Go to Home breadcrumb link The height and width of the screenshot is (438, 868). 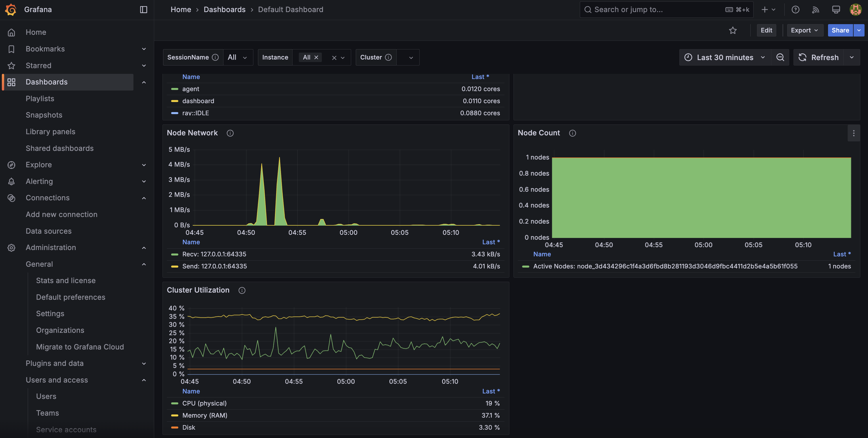coord(181,9)
